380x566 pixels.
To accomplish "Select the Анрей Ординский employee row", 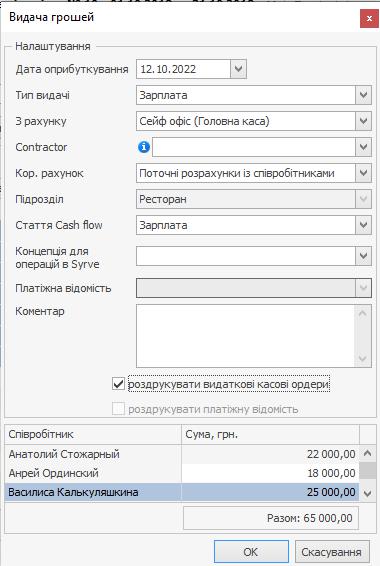I will [x=182, y=473].
